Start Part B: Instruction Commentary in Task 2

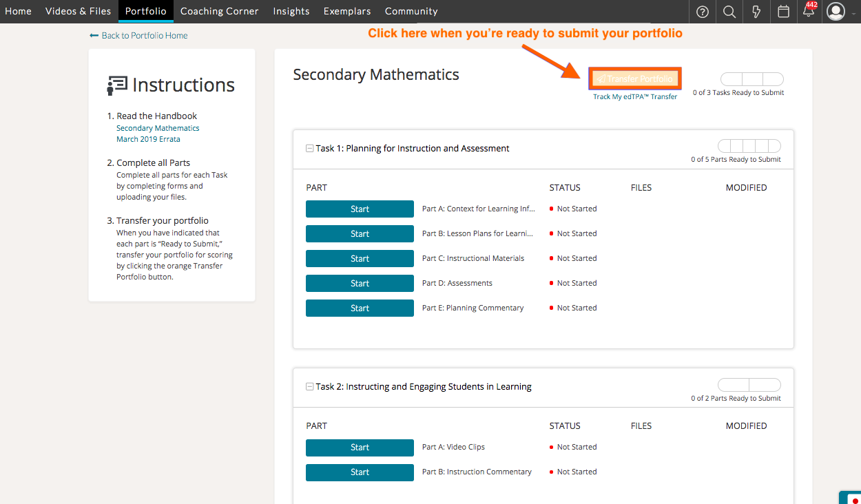coord(360,472)
